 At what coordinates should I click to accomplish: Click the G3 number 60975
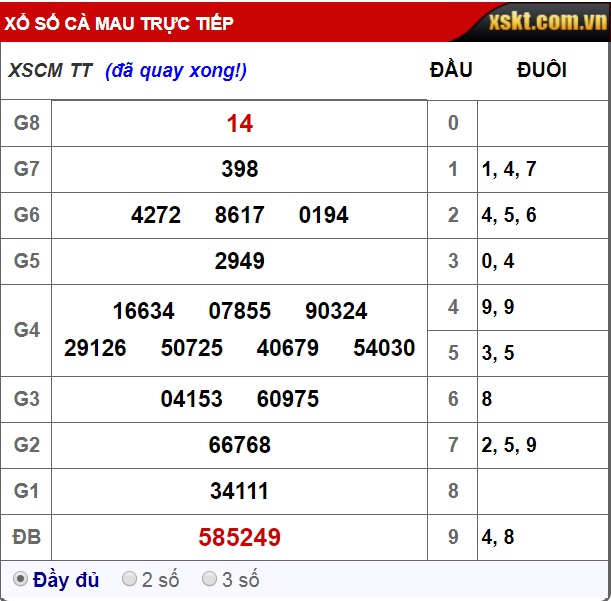click(287, 399)
